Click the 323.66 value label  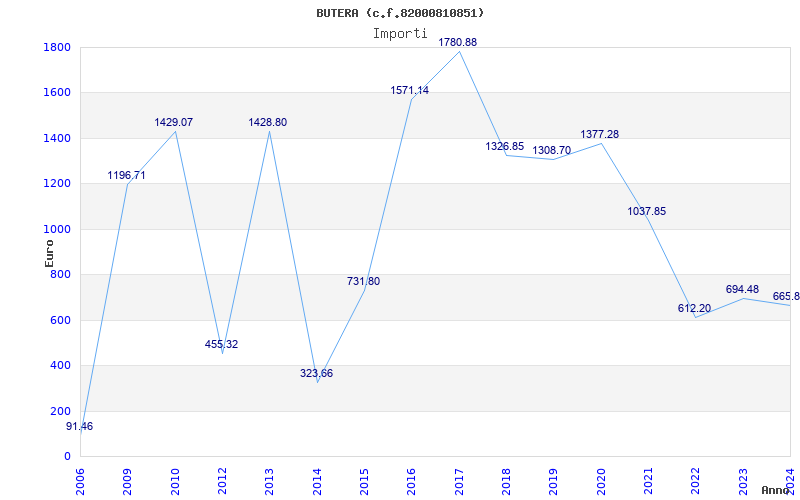[316, 373]
